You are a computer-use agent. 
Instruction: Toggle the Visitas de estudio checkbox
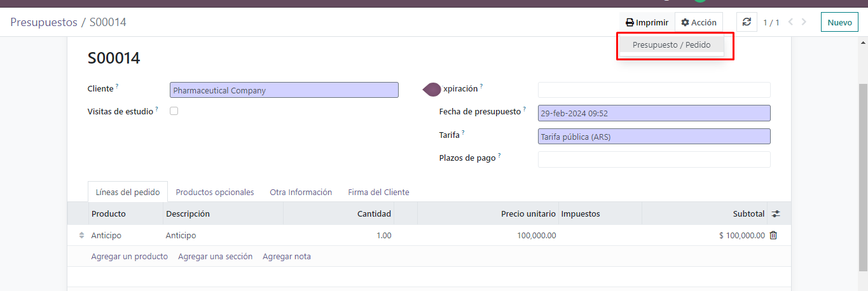[174, 111]
